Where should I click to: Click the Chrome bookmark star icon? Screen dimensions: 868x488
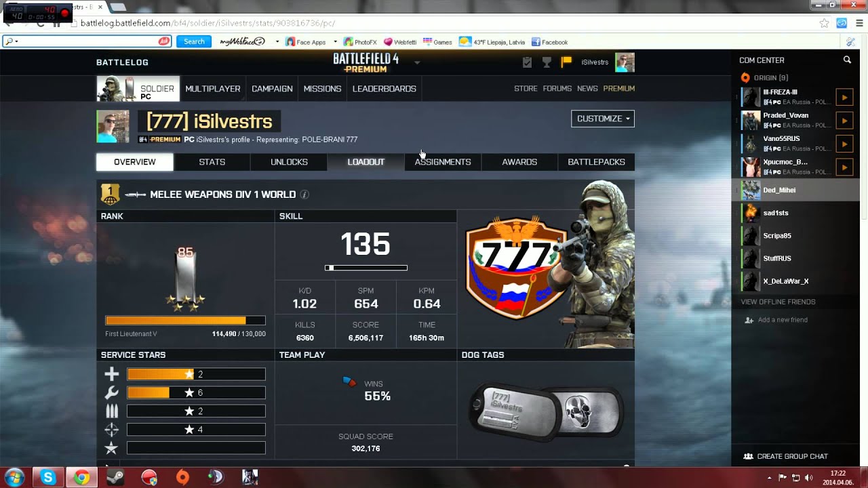pyautogui.click(x=824, y=23)
